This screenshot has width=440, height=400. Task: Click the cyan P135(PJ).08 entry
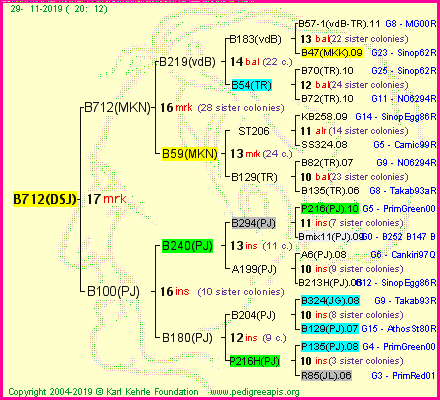[x=330, y=347]
